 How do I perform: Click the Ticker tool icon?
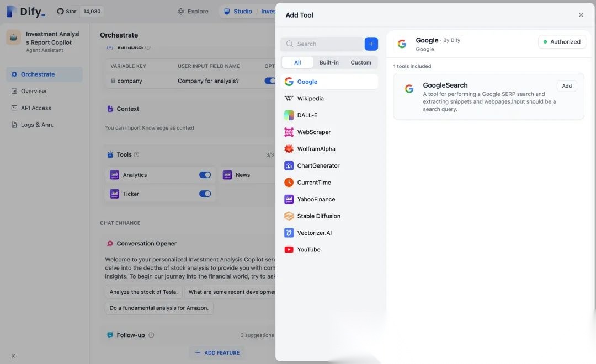(x=114, y=194)
